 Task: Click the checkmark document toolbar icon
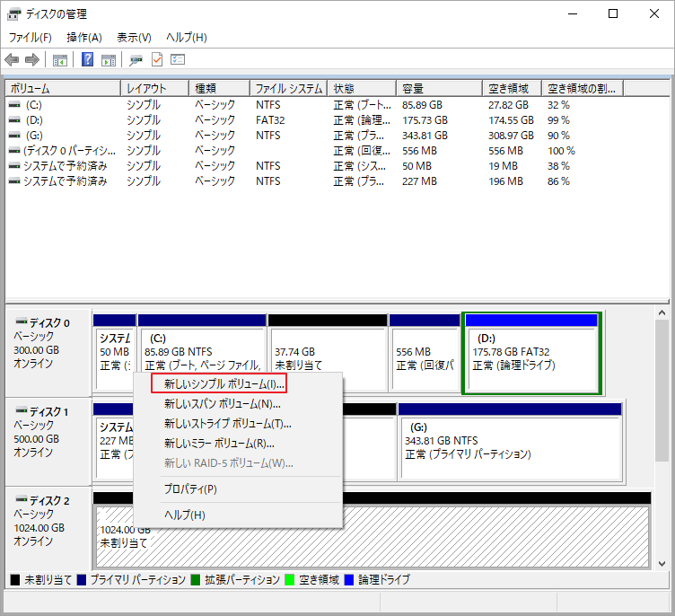click(x=157, y=60)
